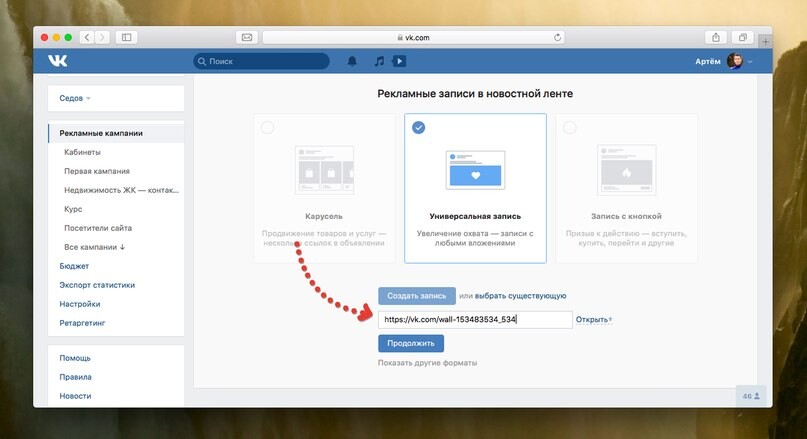Click the user avatar next to Артём

735,61
